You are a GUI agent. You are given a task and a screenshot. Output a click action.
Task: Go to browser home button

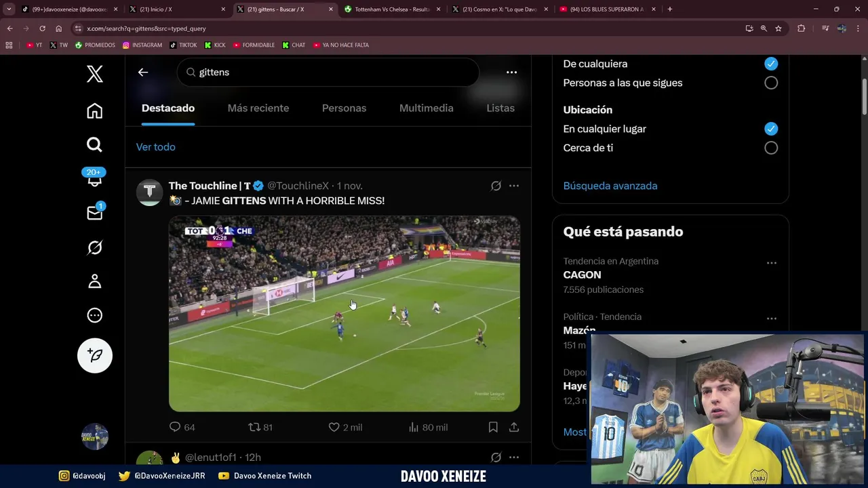(x=58, y=28)
